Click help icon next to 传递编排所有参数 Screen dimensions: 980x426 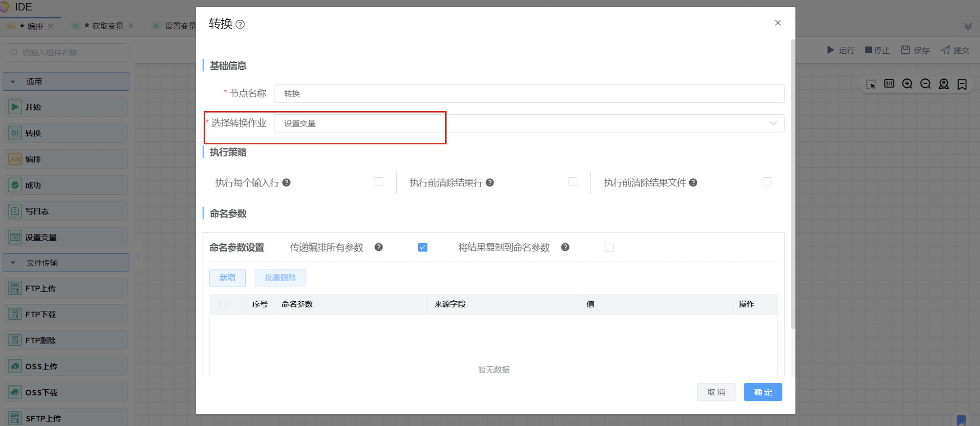pos(378,247)
